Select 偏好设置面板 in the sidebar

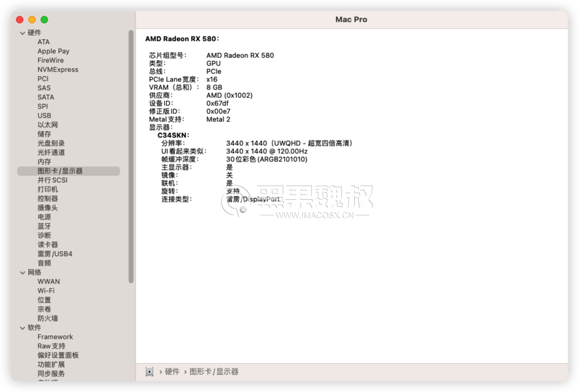58,356
